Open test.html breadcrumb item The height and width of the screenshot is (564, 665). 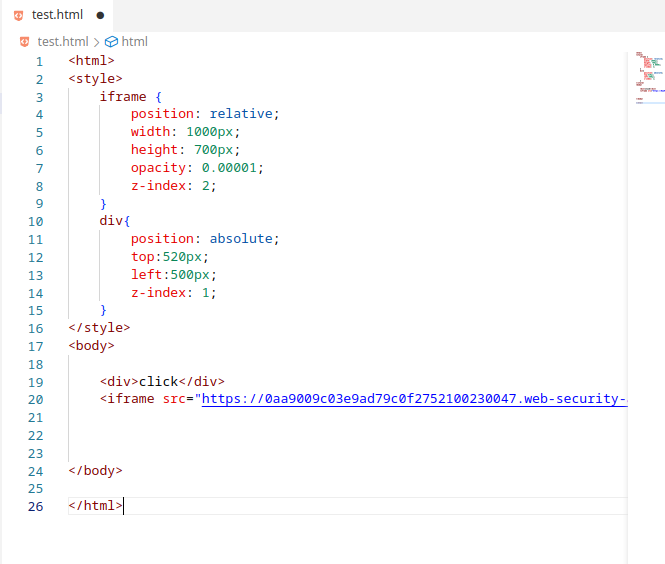point(63,42)
